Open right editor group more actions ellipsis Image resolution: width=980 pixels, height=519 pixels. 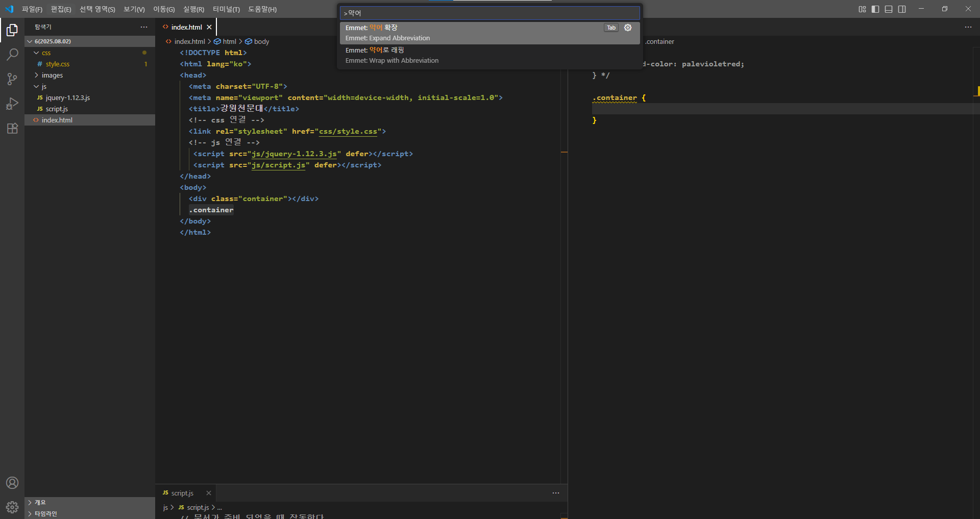[968, 27]
